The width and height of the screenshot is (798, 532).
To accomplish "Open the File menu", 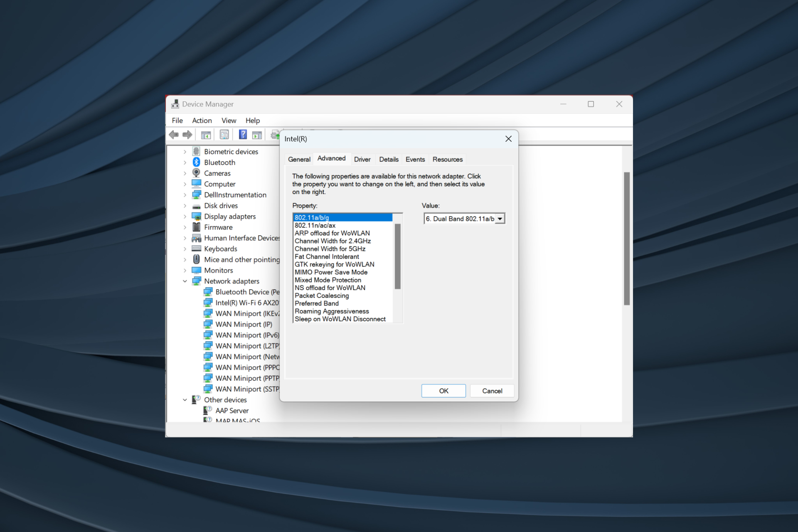I will pyautogui.click(x=177, y=121).
